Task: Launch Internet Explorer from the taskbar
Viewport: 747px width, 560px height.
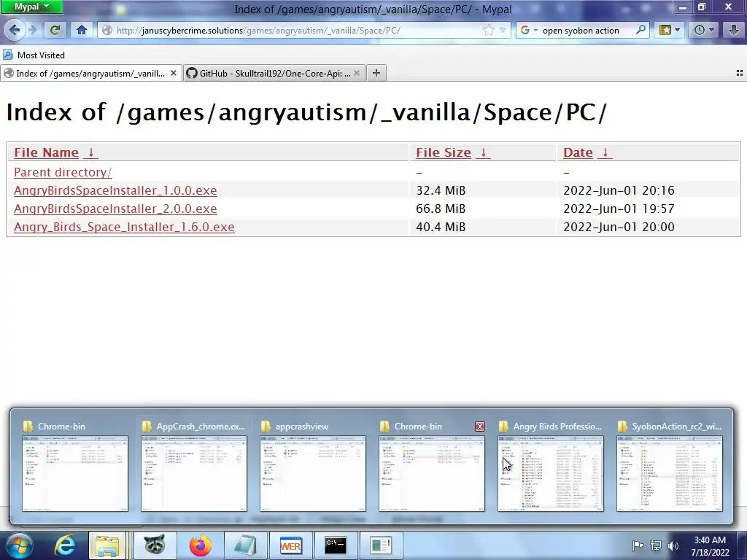Action: (x=64, y=545)
